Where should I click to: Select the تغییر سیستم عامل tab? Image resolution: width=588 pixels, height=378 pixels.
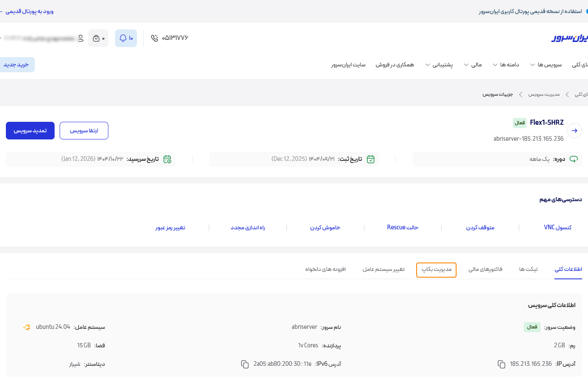pyautogui.click(x=383, y=269)
